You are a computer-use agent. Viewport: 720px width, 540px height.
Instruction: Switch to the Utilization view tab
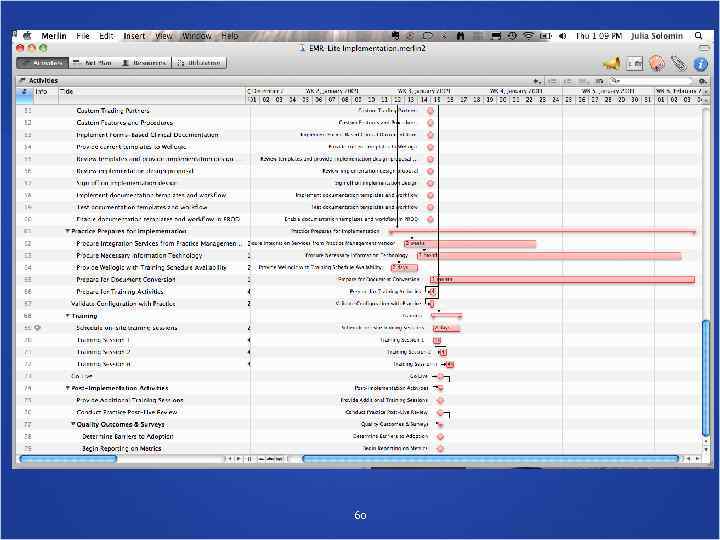[x=199, y=63]
